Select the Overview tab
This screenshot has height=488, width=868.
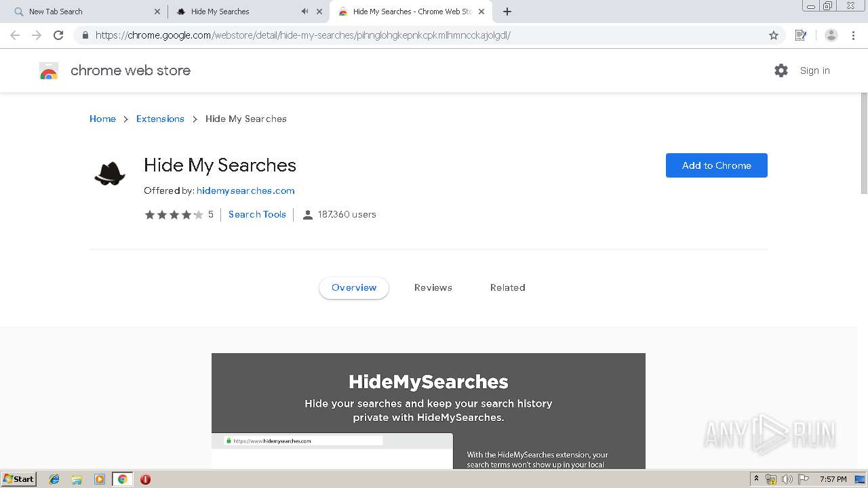point(354,287)
